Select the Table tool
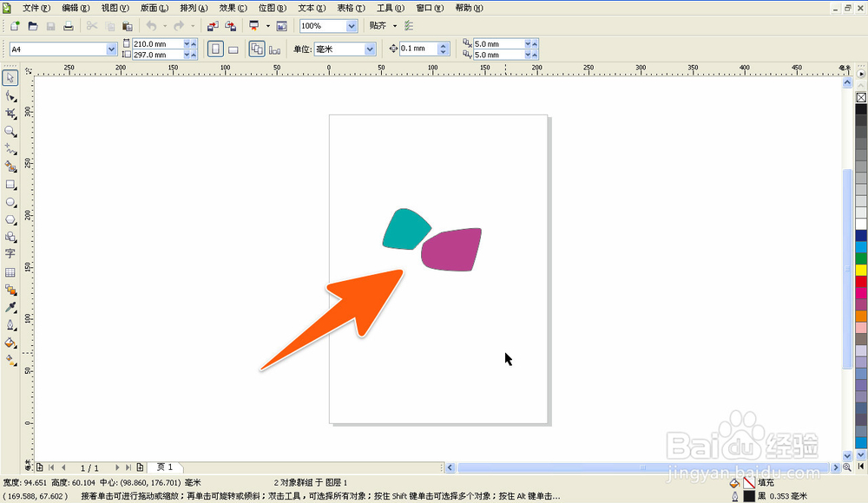868x503 pixels. (10, 272)
